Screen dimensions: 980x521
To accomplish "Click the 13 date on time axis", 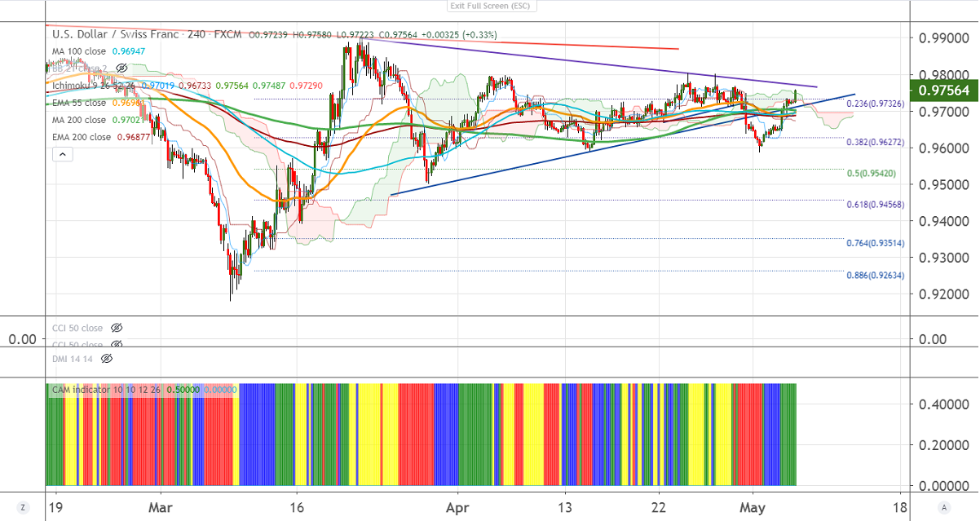I will coord(566,506).
